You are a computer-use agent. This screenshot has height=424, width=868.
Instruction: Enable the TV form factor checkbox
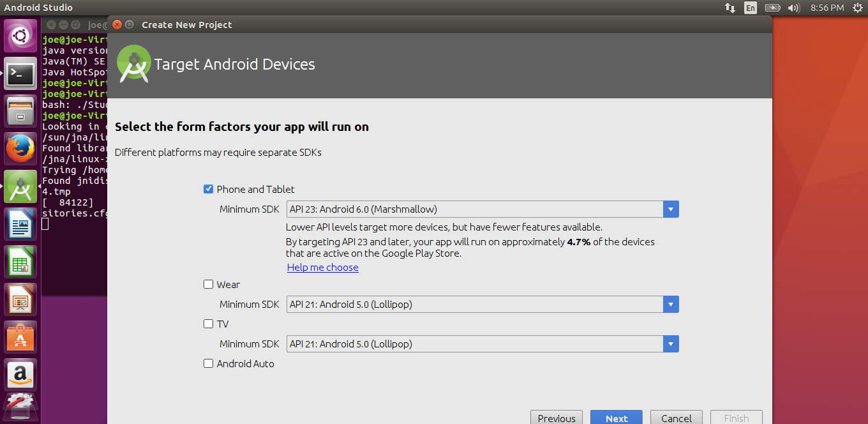point(208,324)
